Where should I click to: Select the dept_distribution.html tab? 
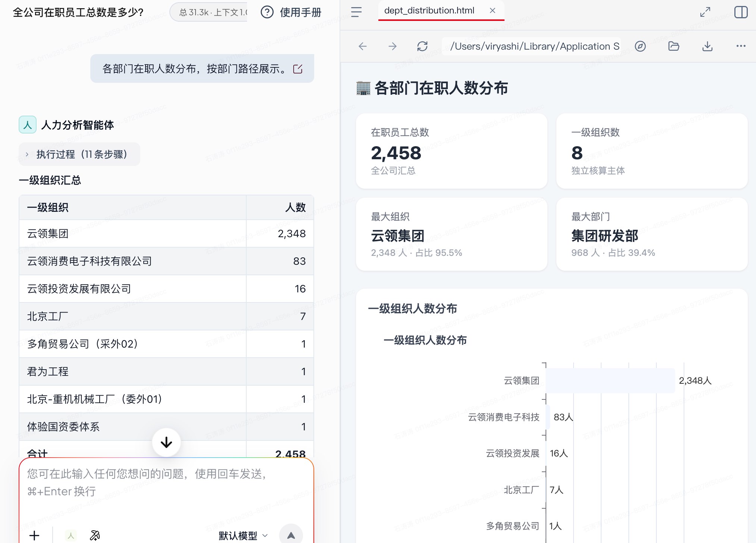click(429, 10)
